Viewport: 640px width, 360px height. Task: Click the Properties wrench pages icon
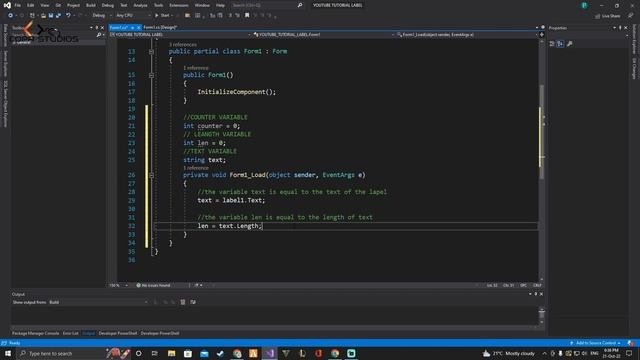[570, 44]
